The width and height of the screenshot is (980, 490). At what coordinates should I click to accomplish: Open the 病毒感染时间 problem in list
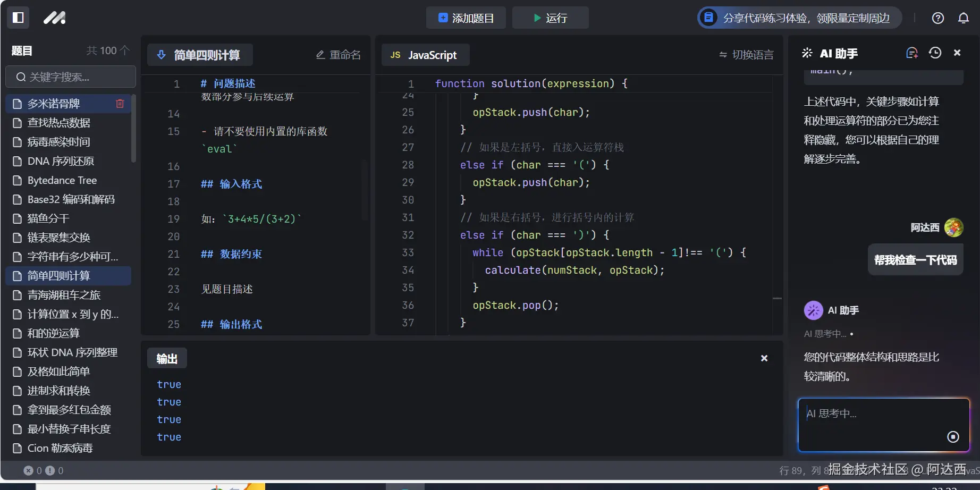[58, 142]
